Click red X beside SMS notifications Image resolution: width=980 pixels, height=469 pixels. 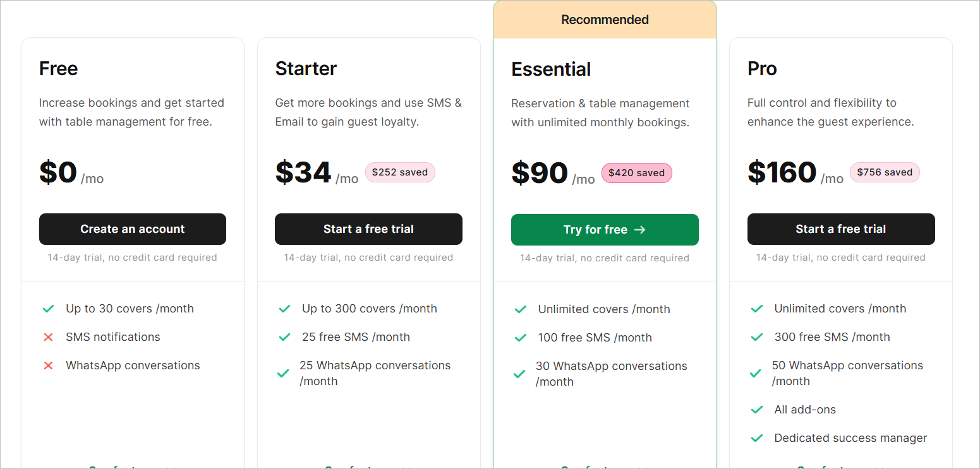coord(48,337)
